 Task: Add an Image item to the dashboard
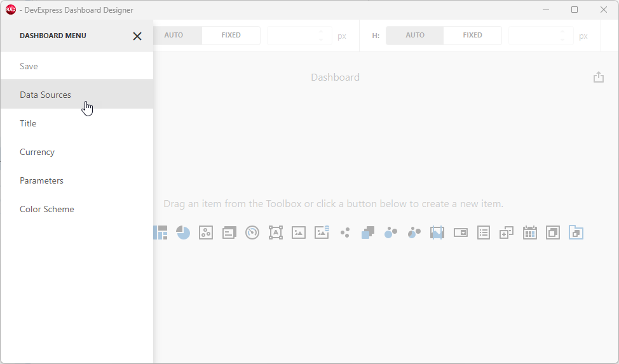click(299, 233)
